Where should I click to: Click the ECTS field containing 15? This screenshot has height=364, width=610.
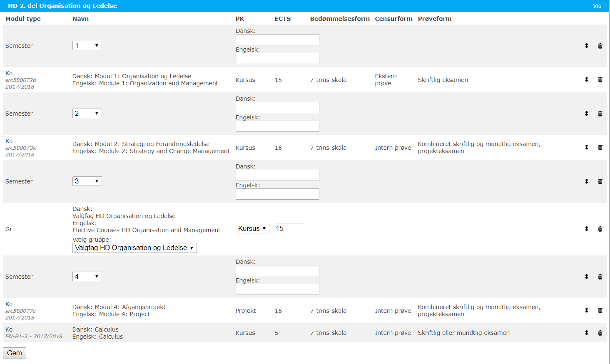click(x=290, y=228)
